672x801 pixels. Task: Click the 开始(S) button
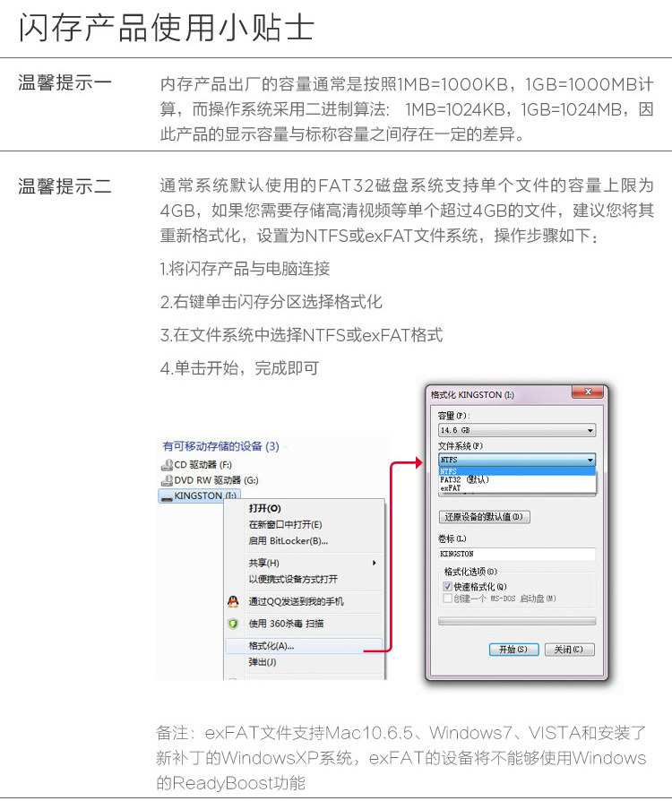[x=513, y=650]
